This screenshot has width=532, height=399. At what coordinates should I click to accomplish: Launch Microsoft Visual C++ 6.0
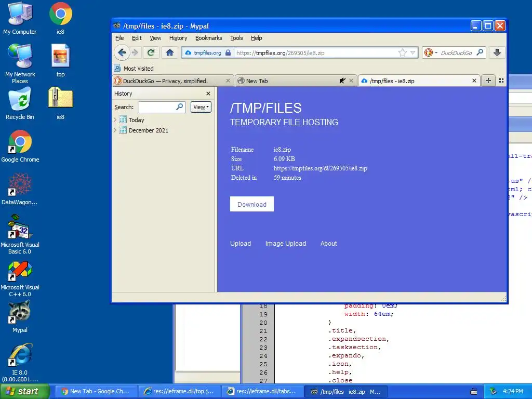(20, 279)
